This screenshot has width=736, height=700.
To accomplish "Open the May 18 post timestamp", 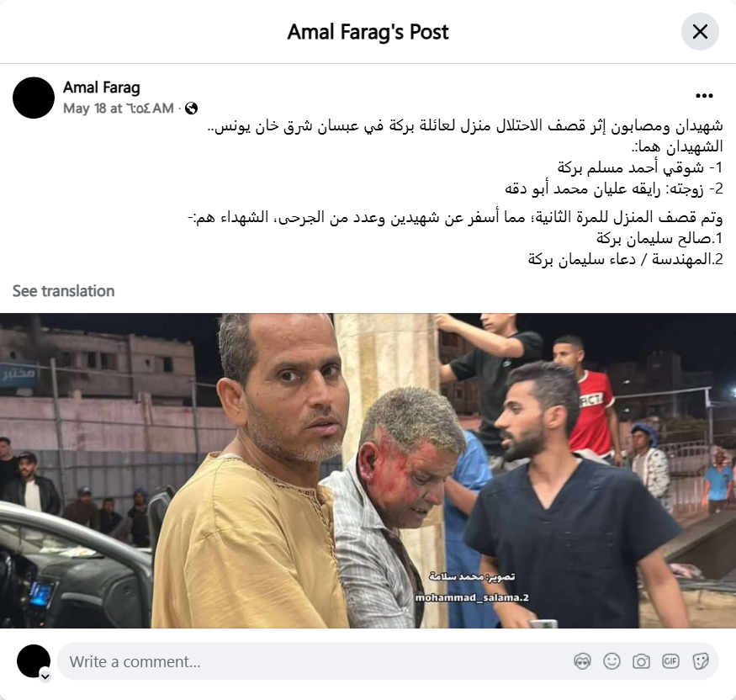I will pyautogui.click(x=119, y=109).
